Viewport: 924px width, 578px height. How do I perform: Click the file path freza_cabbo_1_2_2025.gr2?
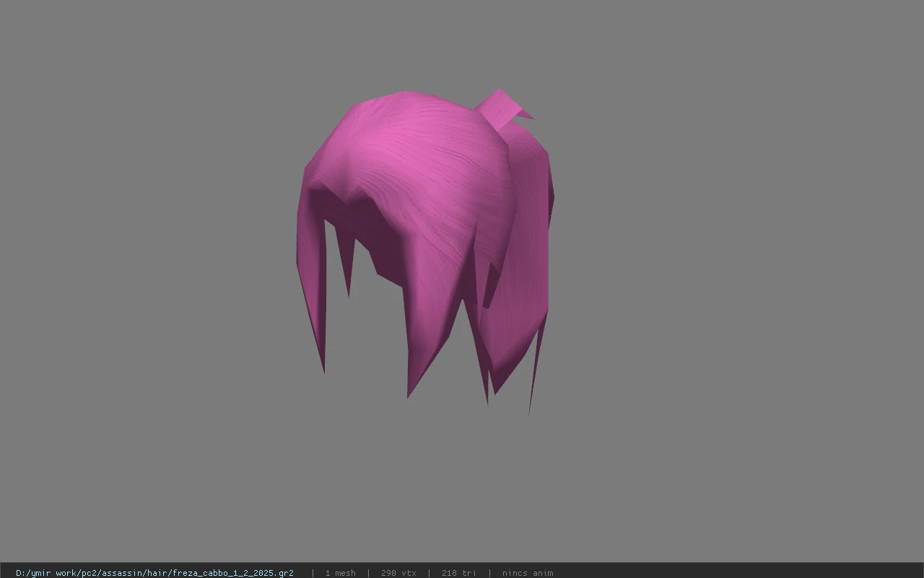[154, 573]
